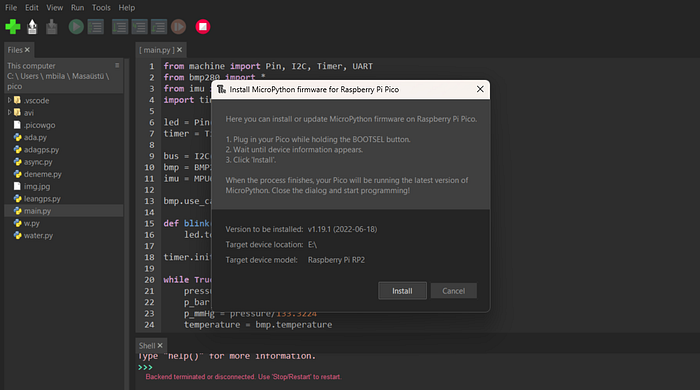Expand the avi folder tree node
Viewport: 700px width, 390px height.
coord(9,112)
